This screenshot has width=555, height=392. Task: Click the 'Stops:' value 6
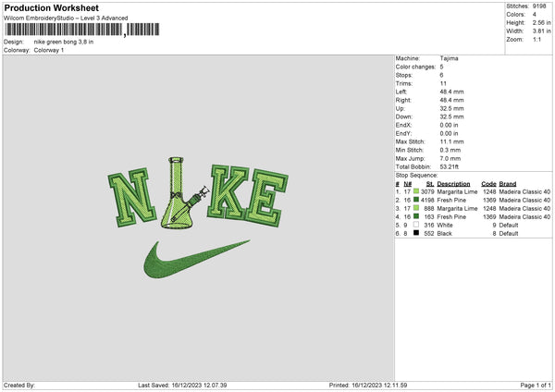tap(441, 75)
